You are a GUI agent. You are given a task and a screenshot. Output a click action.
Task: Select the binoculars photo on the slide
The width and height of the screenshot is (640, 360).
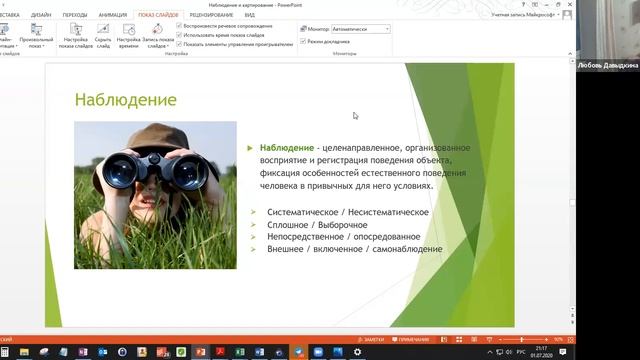155,195
